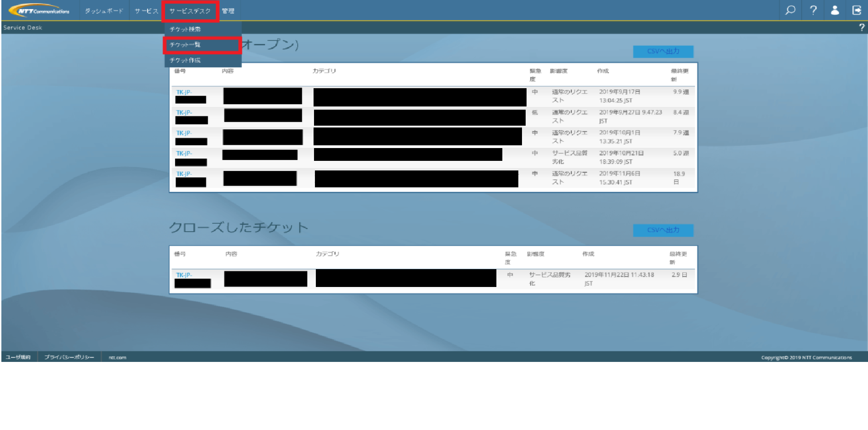Open the サービス menu
This screenshot has height=430, width=868.
(146, 11)
